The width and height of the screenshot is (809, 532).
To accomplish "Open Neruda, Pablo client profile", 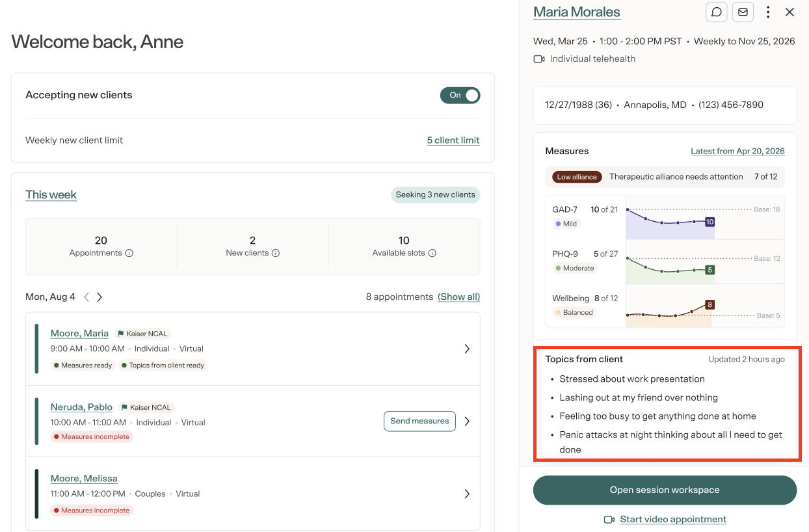I will coord(81,407).
